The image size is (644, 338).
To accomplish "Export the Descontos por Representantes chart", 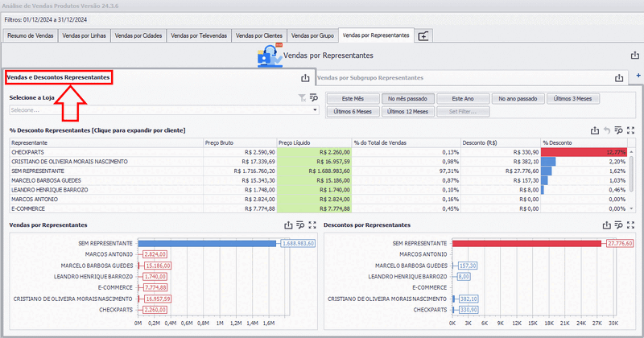I will tap(607, 225).
